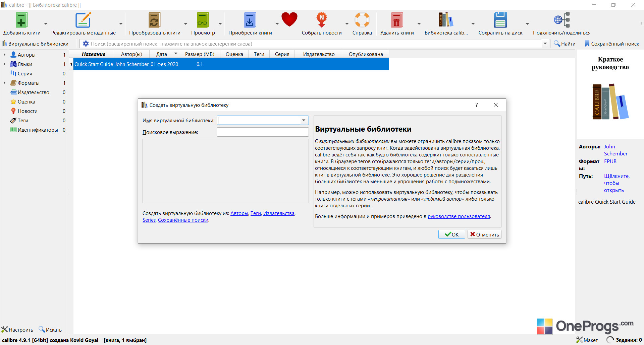Follow the руководстве пользователя link

[x=459, y=216]
